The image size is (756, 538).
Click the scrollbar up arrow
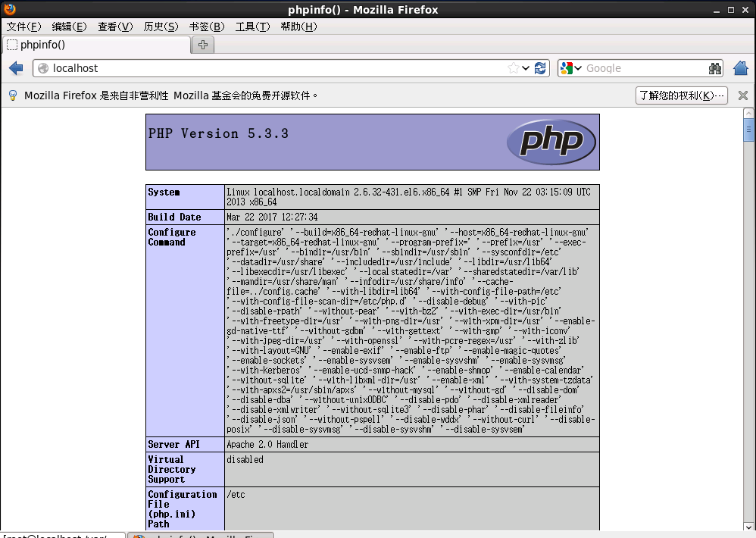click(x=748, y=113)
